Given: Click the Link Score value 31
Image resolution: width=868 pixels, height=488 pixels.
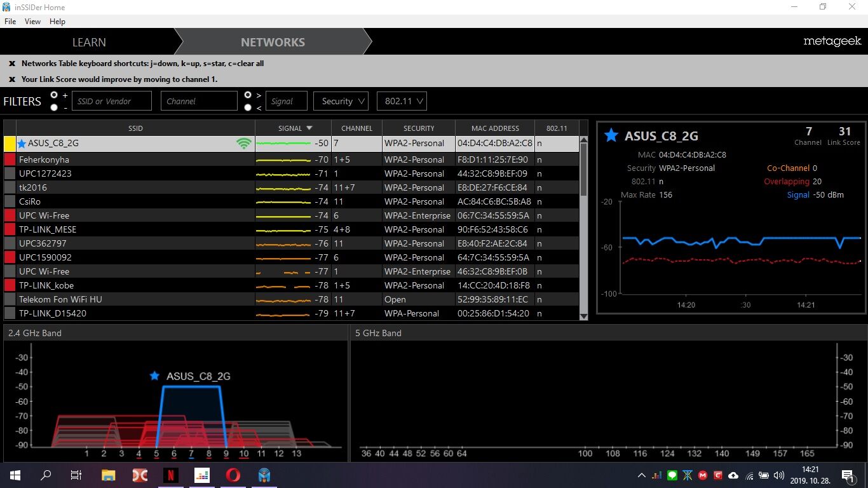Looking at the screenshot, I should 844,132.
